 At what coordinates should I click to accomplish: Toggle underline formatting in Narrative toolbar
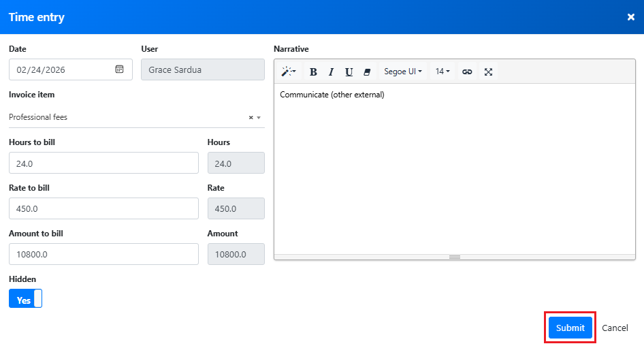point(349,72)
